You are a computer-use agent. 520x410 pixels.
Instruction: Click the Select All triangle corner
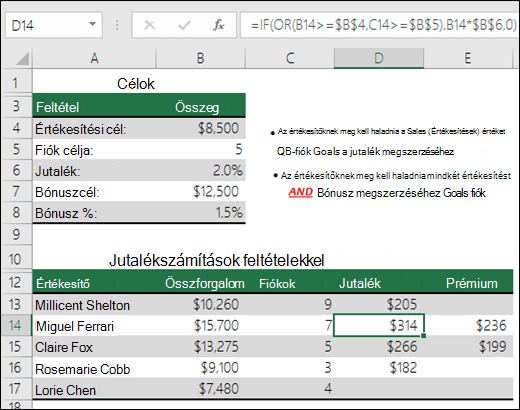22,59
